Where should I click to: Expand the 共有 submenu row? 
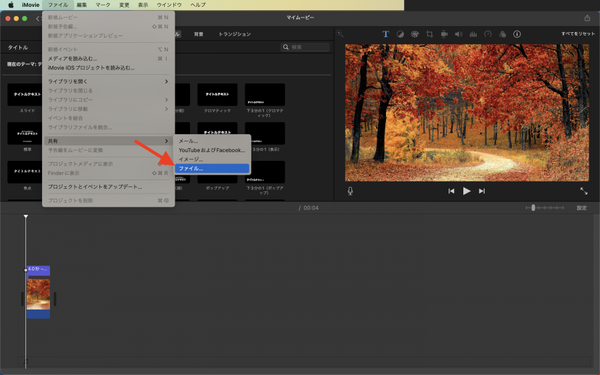[x=108, y=141]
